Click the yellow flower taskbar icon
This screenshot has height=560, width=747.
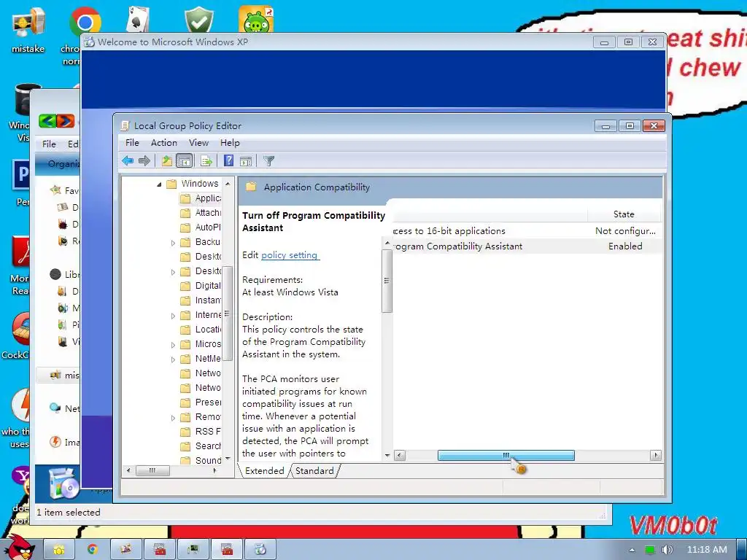[59, 550]
